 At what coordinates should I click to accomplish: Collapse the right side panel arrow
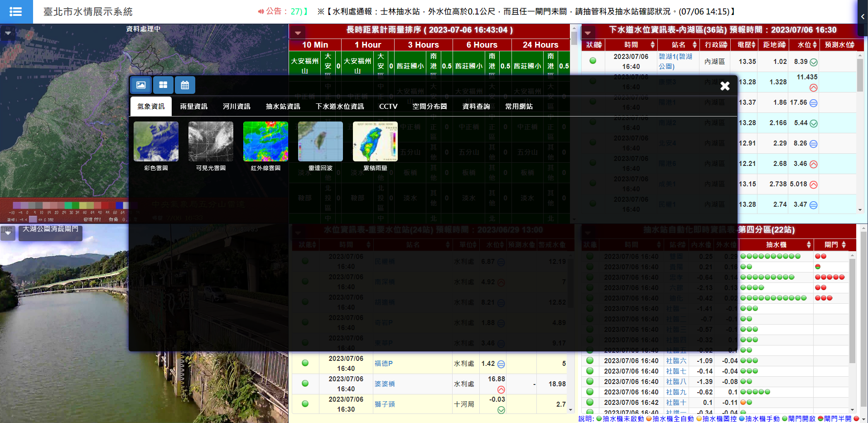coord(863,16)
